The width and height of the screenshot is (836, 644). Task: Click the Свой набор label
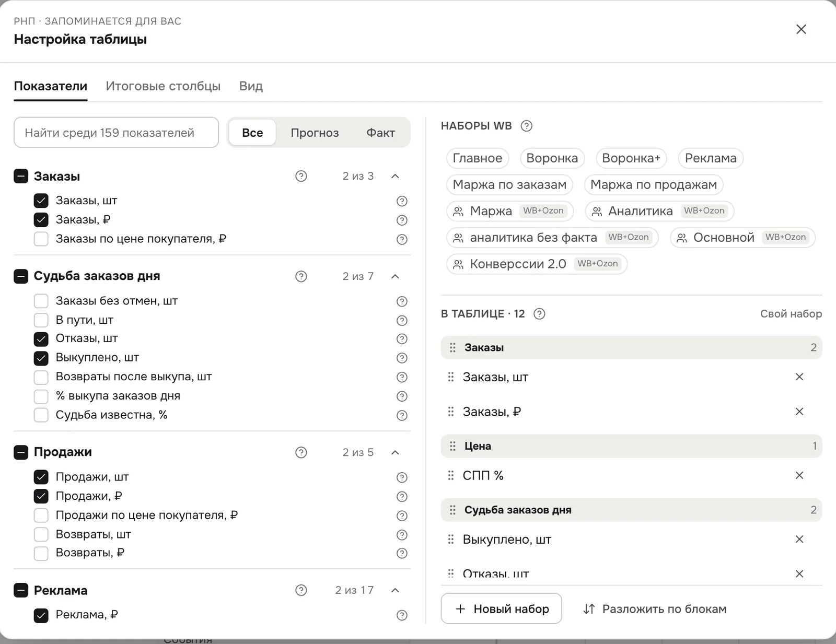coord(791,314)
